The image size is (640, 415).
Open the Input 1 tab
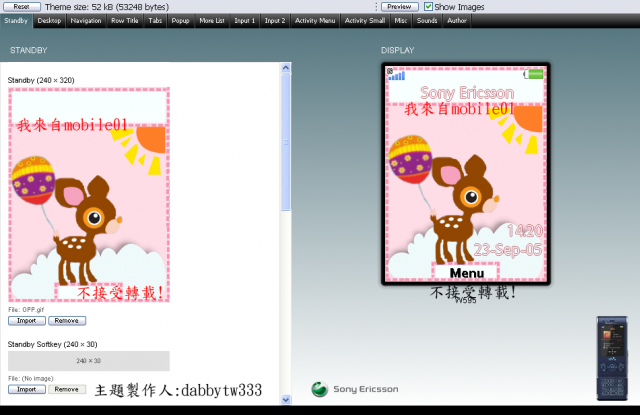244,21
